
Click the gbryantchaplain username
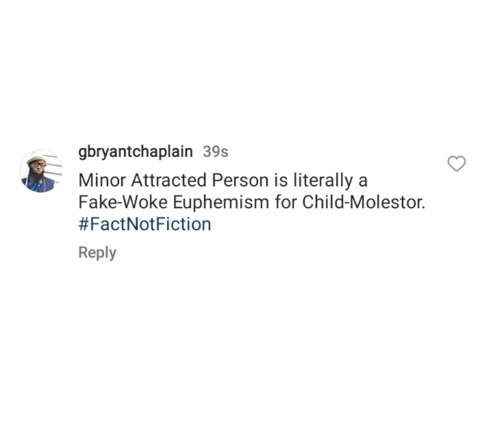click(136, 151)
